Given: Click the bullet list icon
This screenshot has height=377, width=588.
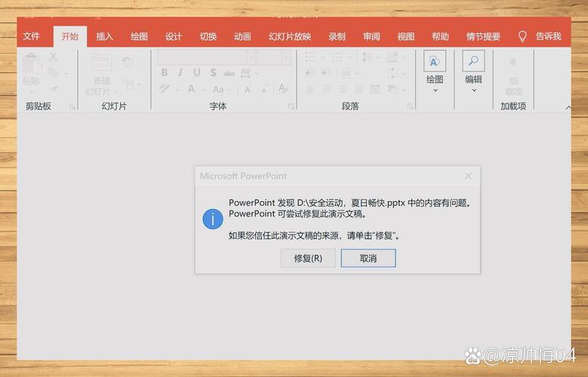Looking at the screenshot, I should [x=310, y=57].
